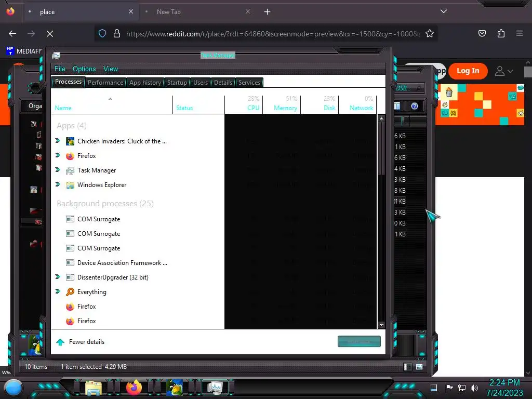The image size is (532, 399).
Task: Expand the Chicken Invaders process group
Action: tap(58, 140)
